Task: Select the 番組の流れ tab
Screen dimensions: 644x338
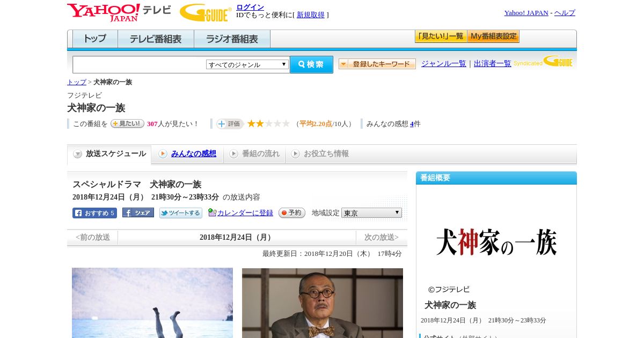Action: point(254,154)
